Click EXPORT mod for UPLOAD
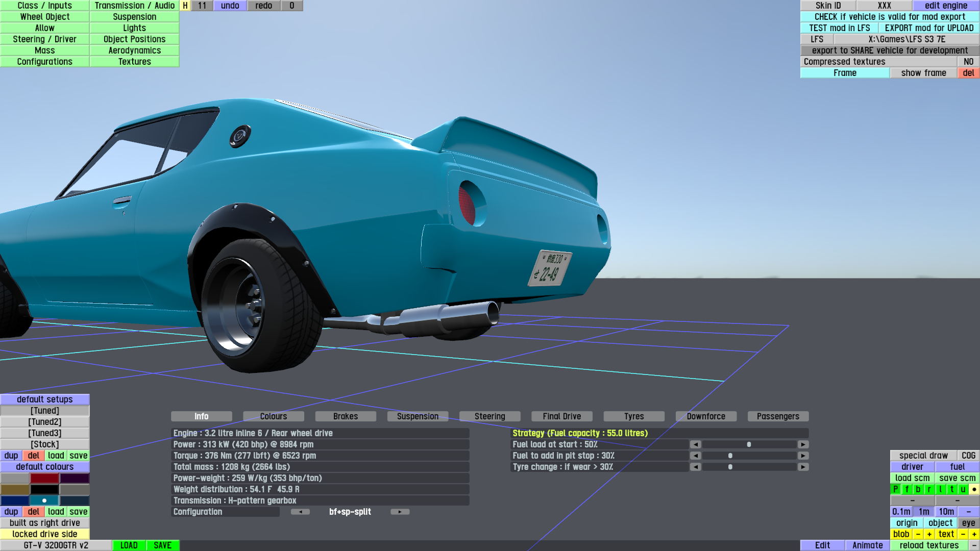Viewport: 980px width, 551px height. (x=929, y=28)
